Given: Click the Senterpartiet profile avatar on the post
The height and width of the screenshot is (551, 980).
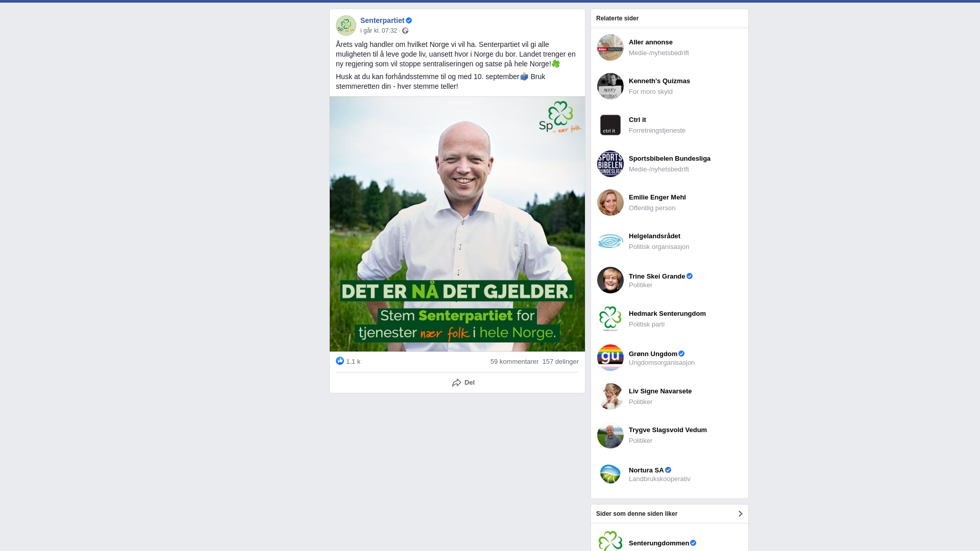Looking at the screenshot, I should tap(346, 26).
